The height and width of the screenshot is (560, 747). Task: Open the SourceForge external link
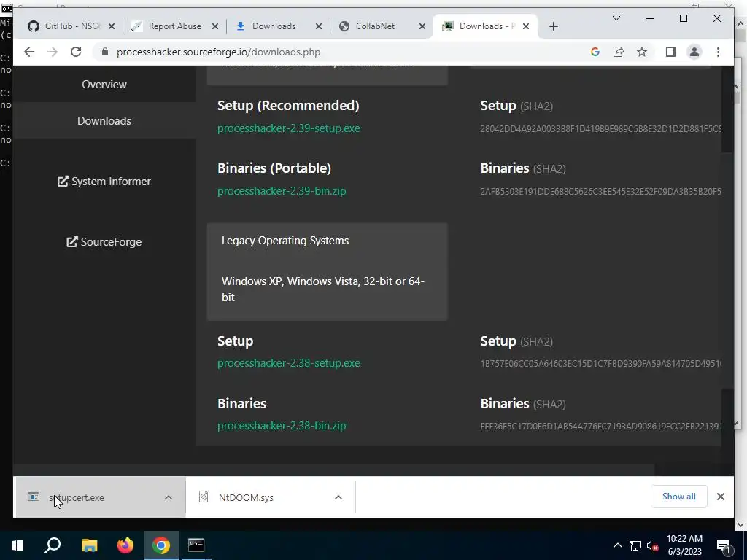(x=104, y=242)
